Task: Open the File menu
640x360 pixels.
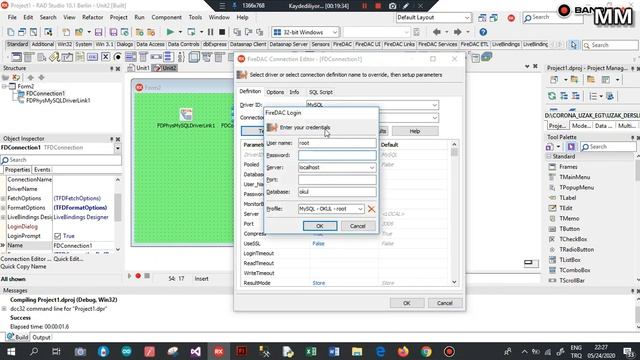Action: pyautogui.click(x=12, y=18)
